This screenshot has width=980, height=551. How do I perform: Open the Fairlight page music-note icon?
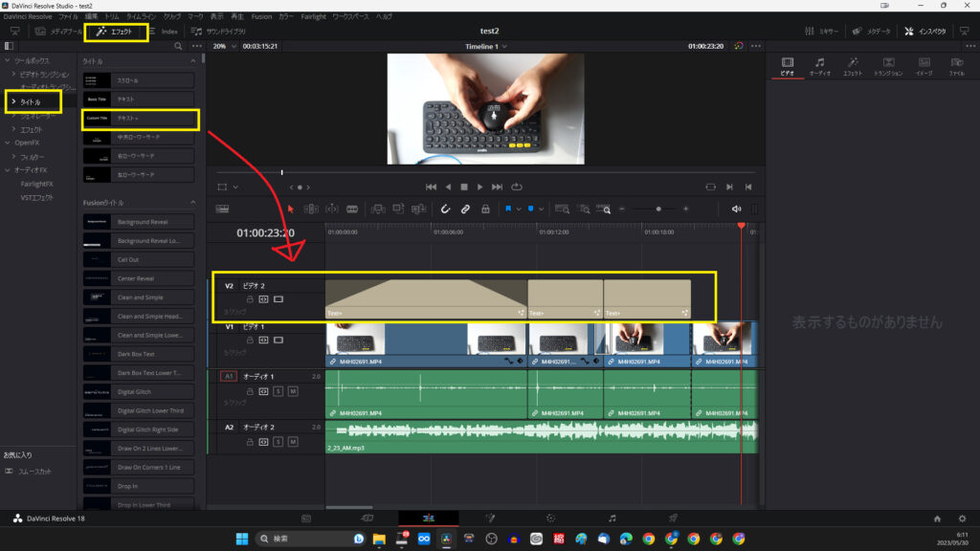[x=612, y=518]
